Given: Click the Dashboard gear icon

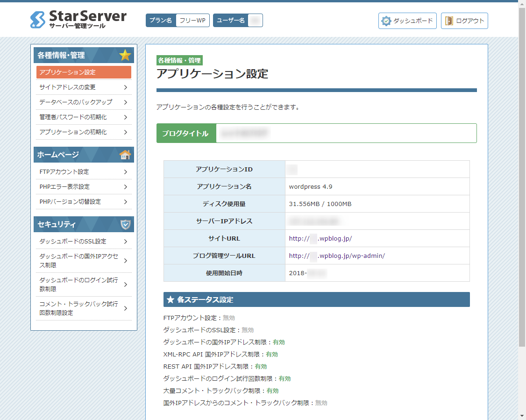Looking at the screenshot, I should [386, 21].
